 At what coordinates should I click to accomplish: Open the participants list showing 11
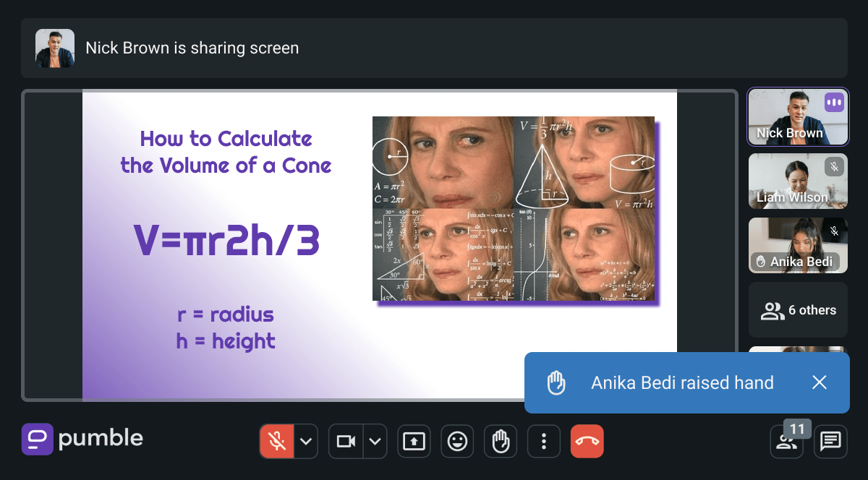tap(787, 441)
